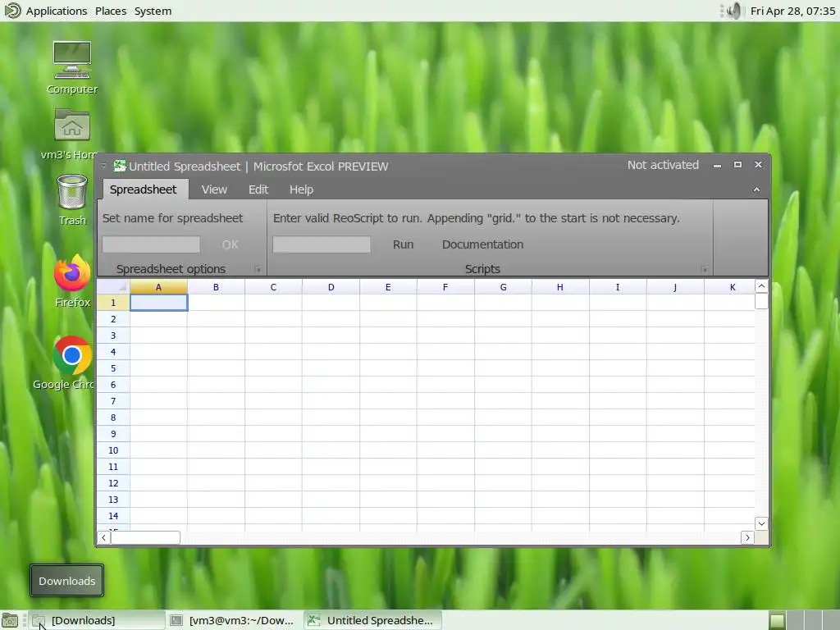Click the Not activated label
The width and height of the screenshot is (840, 630).
[x=663, y=165]
